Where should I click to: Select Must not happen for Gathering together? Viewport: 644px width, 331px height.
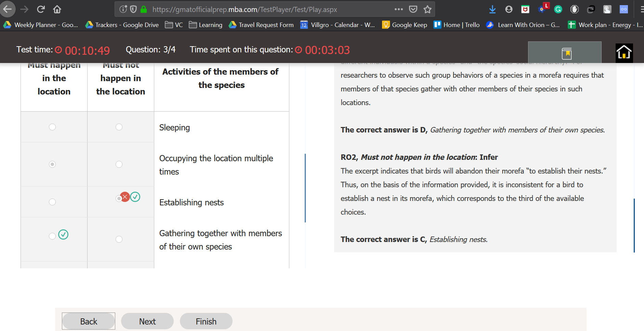[x=119, y=239]
